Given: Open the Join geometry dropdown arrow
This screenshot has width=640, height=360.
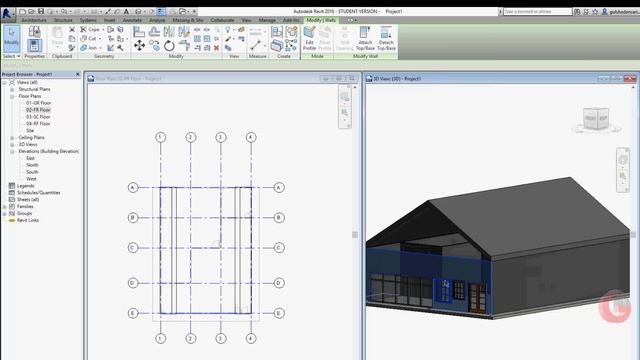Looking at the screenshot, I should [x=100, y=48].
